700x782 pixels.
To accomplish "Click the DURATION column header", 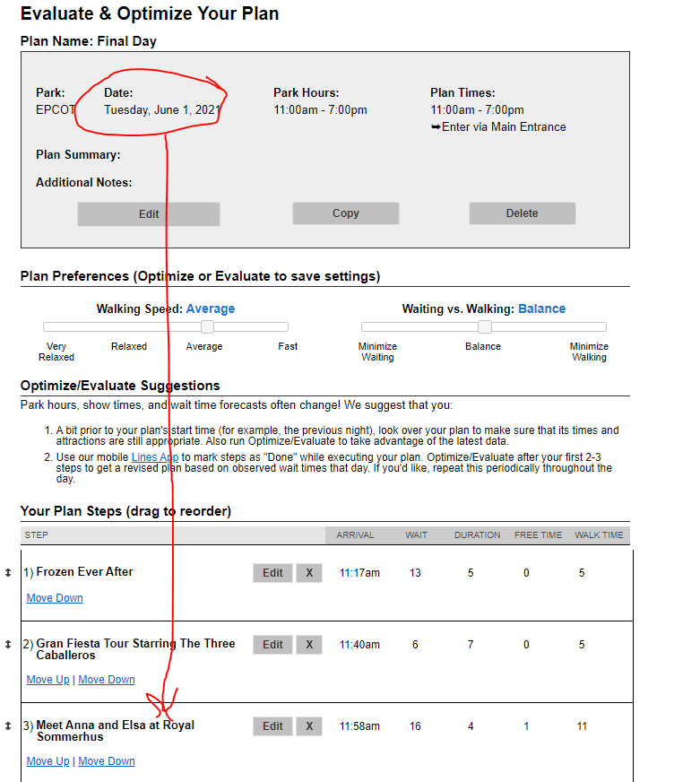I will [477, 535].
